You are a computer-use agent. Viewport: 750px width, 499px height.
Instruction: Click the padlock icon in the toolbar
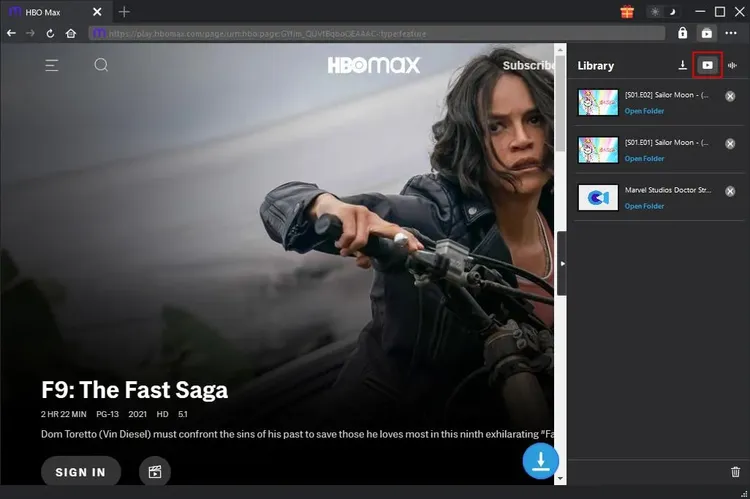[x=683, y=33]
